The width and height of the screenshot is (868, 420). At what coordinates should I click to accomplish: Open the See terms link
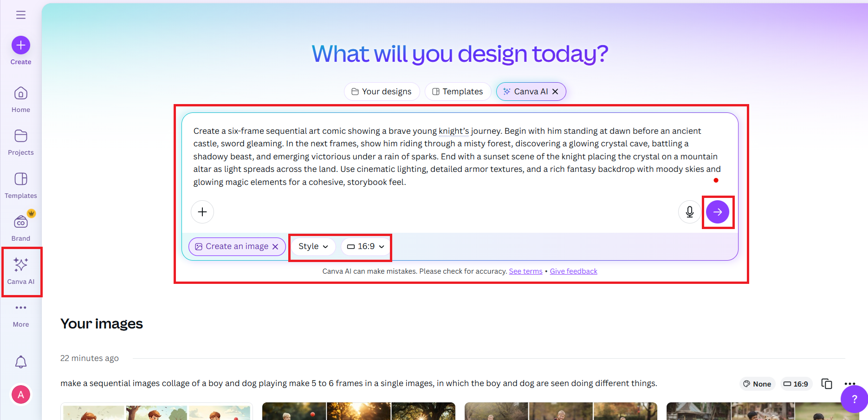pos(525,271)
